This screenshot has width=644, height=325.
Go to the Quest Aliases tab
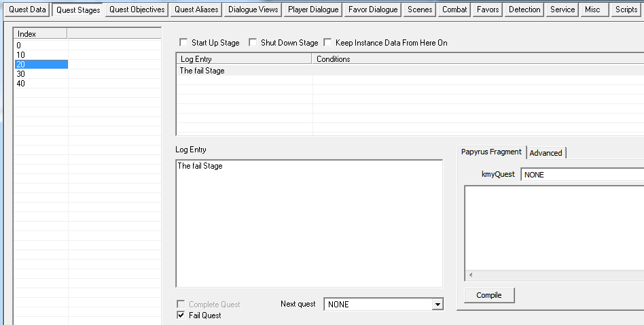point(196,10)
